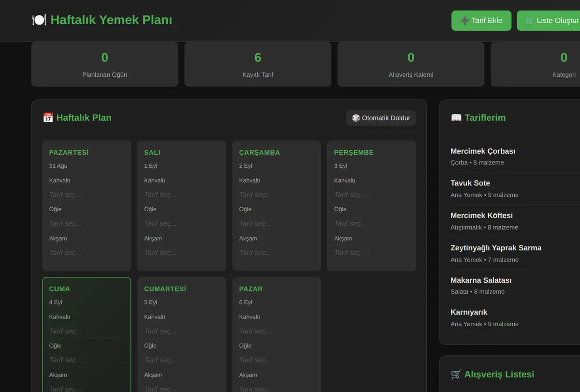
Task: Click the Liste Oluştur button
Action: (x=549, y=21)
